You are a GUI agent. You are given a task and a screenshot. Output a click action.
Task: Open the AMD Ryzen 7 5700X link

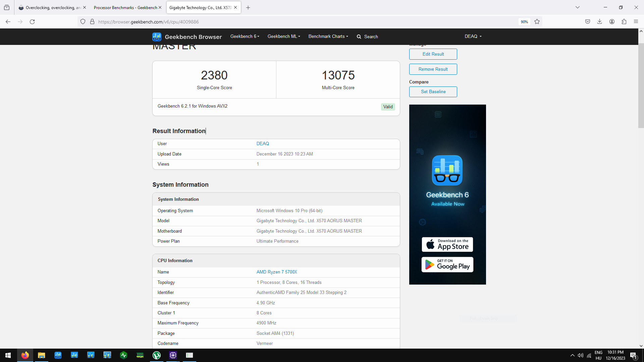point(277,272)
